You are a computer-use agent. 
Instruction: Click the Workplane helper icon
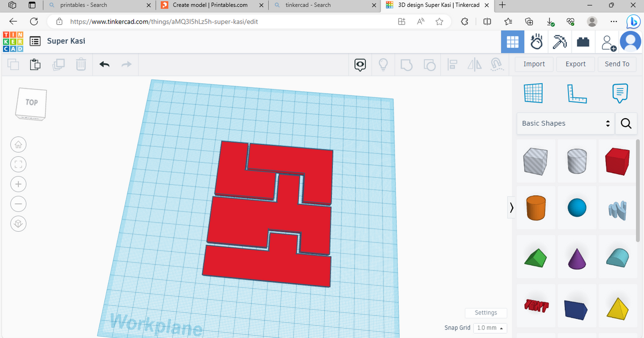click(533, 93)
